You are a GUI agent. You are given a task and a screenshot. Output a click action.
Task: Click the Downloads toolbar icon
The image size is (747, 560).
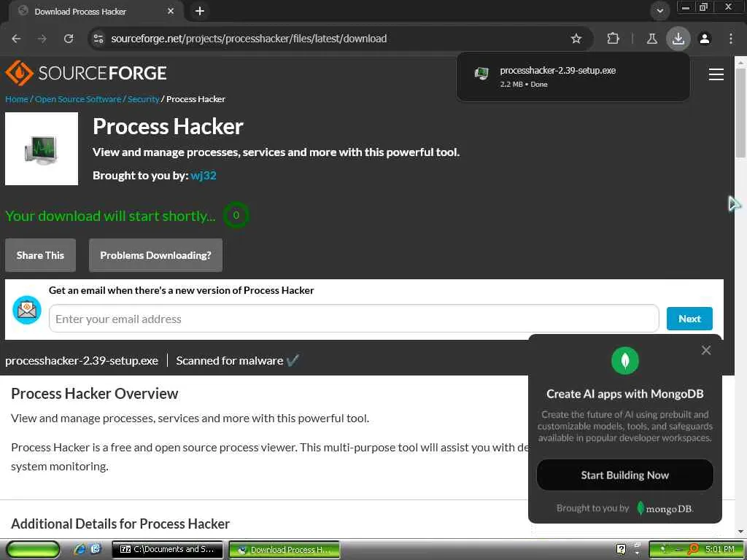[678, 39]
